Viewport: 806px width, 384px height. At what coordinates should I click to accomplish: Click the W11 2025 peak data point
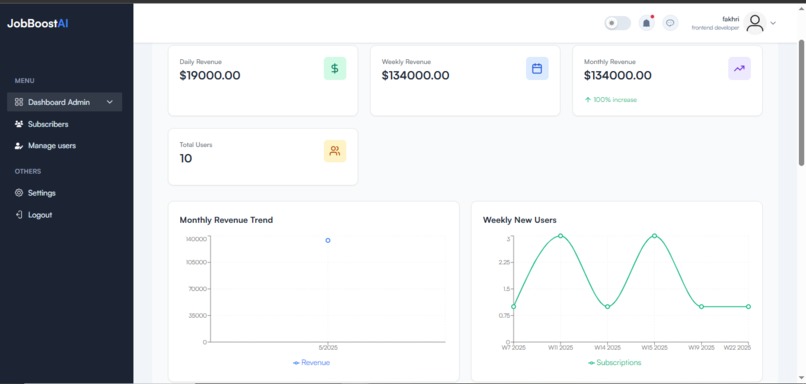pyautogui.click(x=560, y=236)
